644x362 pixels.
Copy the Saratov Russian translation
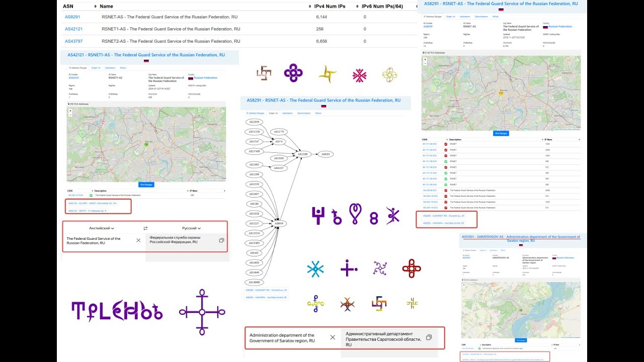pos(429,337)
